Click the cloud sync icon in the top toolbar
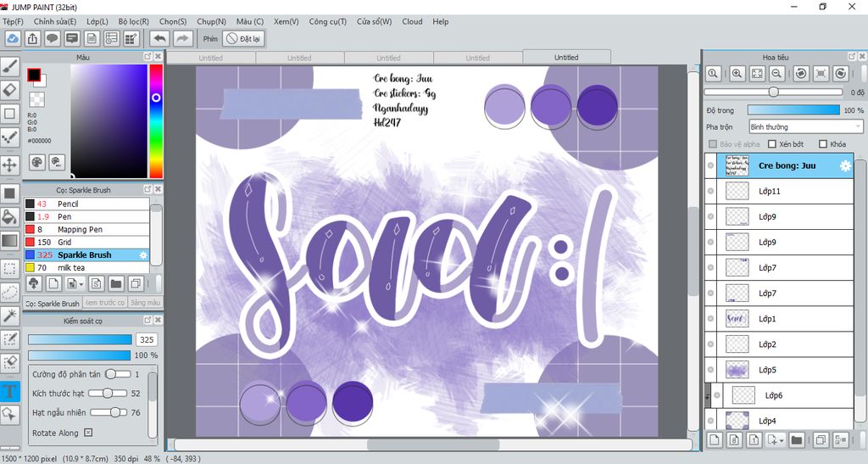Viewport: 868px width, 464px height. coord(12,39)
